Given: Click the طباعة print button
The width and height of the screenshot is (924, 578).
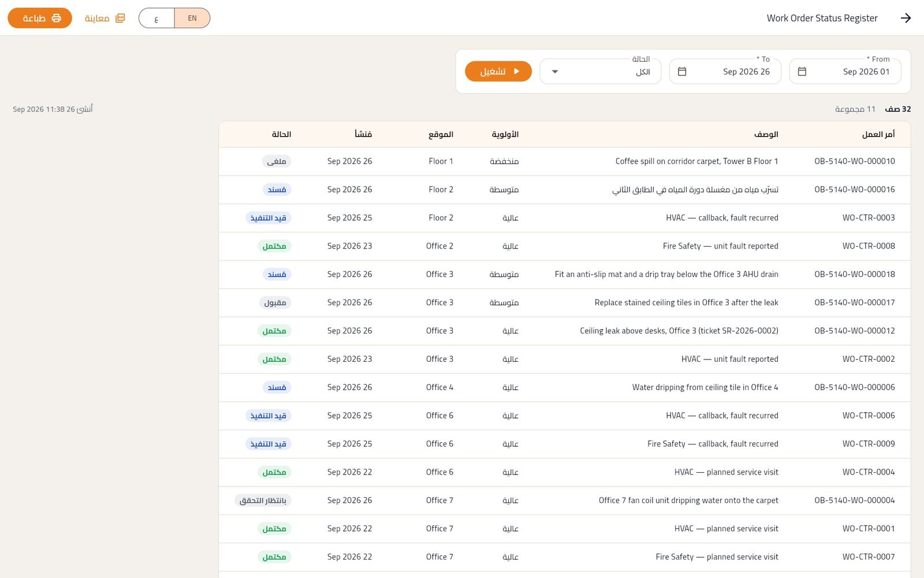Looking at the screenshot, I should pos(40,18).
